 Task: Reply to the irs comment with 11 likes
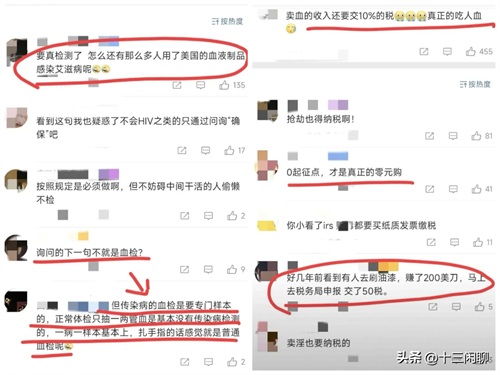[454, 242]
